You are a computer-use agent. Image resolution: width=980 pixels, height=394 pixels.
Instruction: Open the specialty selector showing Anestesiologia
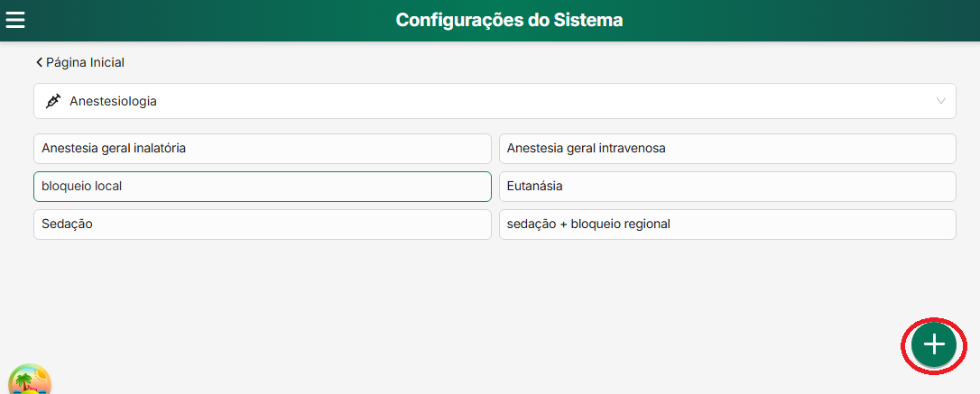point(495,101)
